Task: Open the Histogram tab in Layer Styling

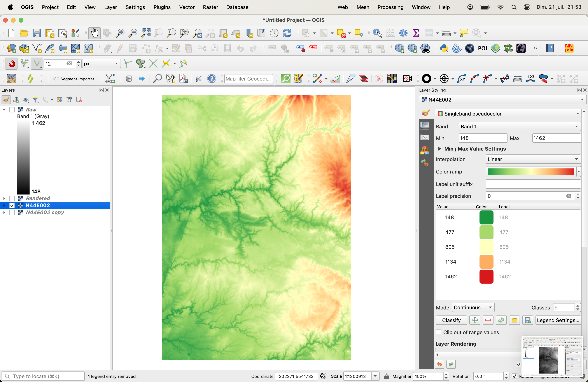Action: coord(425,137)
